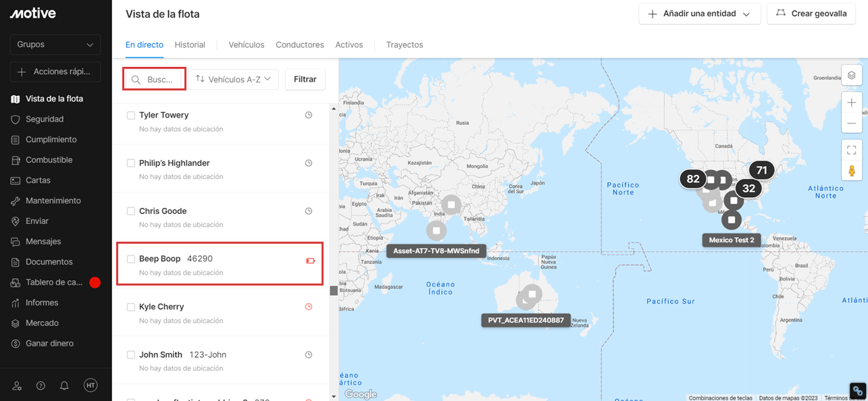Check the Beep Boop checkbox
Screen dimensions: 868x401
[x=131, y=259]
